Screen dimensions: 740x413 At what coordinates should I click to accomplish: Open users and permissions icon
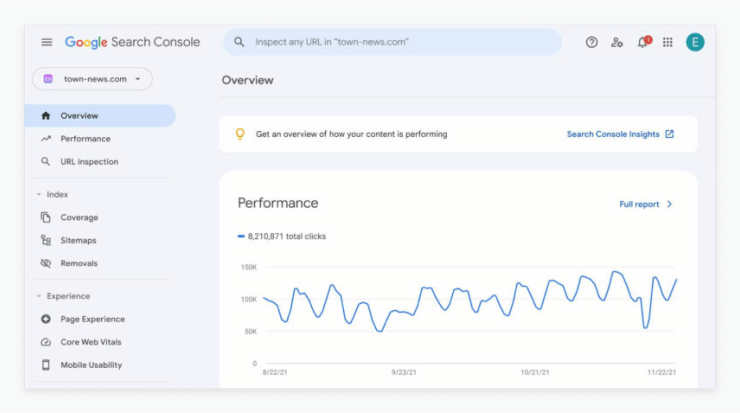617,42
